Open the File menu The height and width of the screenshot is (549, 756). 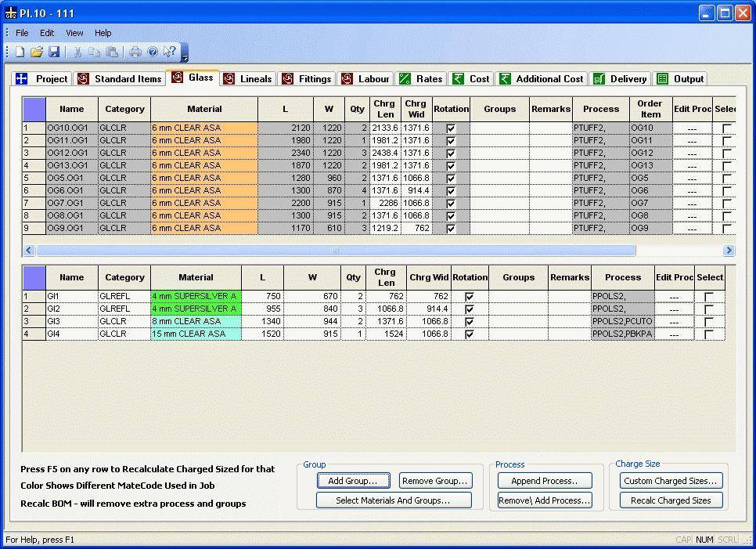pyautogui.click(x=22, y=33)
